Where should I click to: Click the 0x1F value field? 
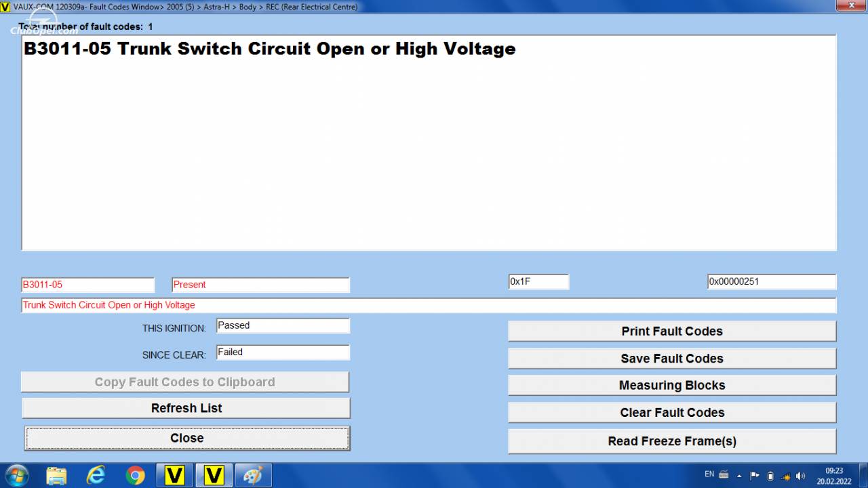click(x=538, y=282)
